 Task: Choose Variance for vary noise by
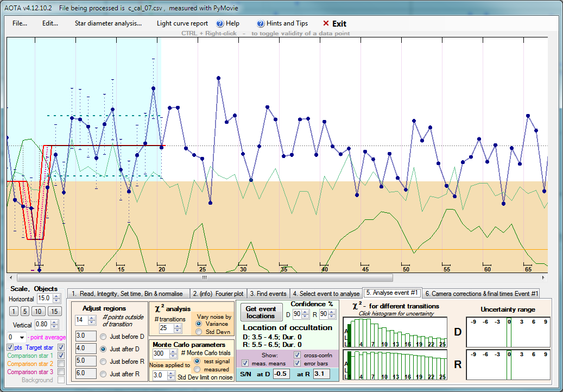pos(198,324)
